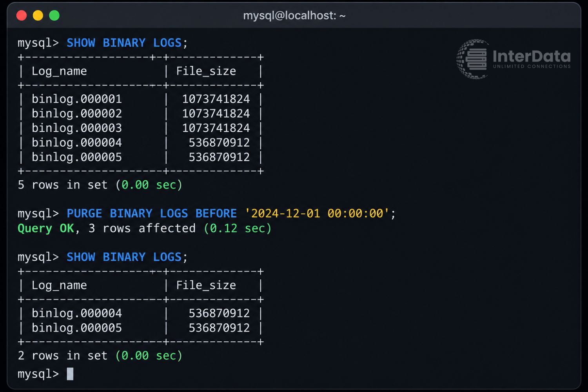
Task: Click the SHOW BINARY LOGS command before the purge
Action: point(127,43)
